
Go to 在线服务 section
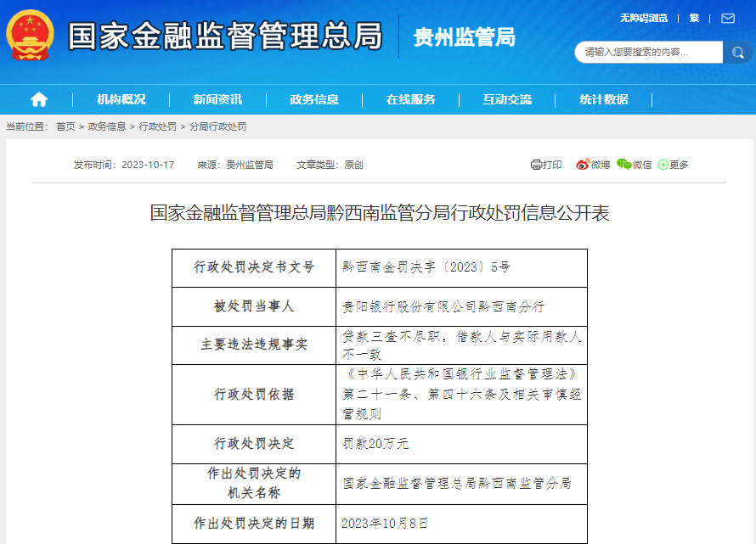coord(411,99)
